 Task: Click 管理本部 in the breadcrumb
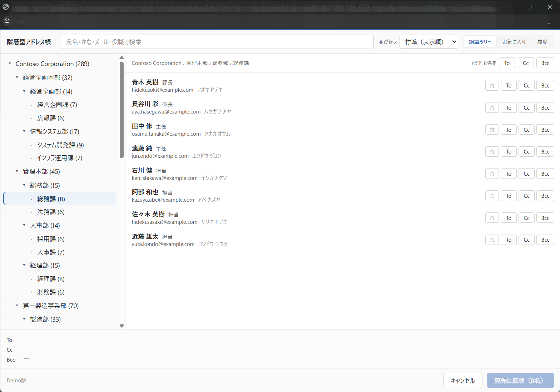(197, 63)
